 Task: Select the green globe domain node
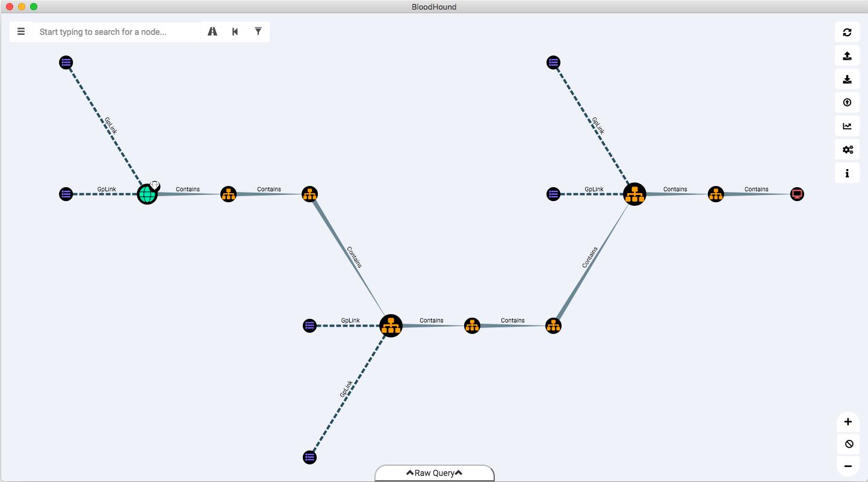point(147,194)
